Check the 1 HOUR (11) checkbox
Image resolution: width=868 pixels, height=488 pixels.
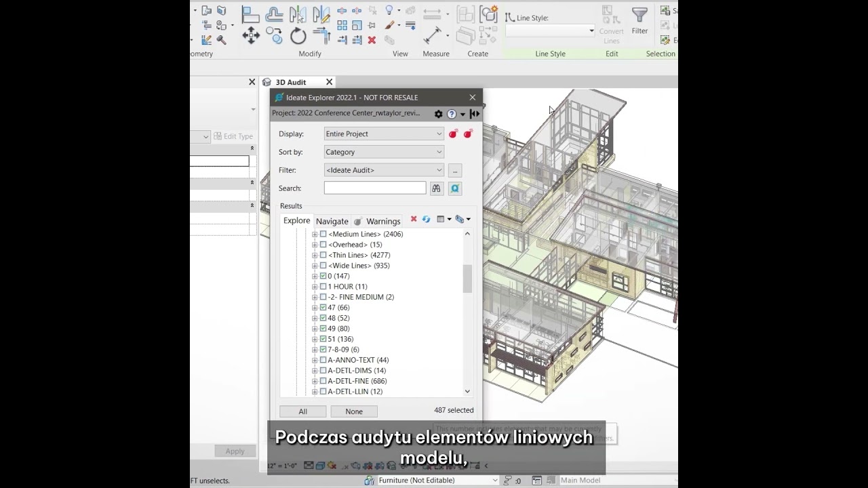pos(323,287)
